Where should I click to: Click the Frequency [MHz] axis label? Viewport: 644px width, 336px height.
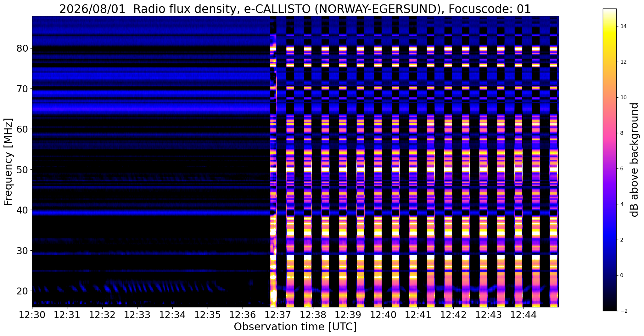(8, 162)
